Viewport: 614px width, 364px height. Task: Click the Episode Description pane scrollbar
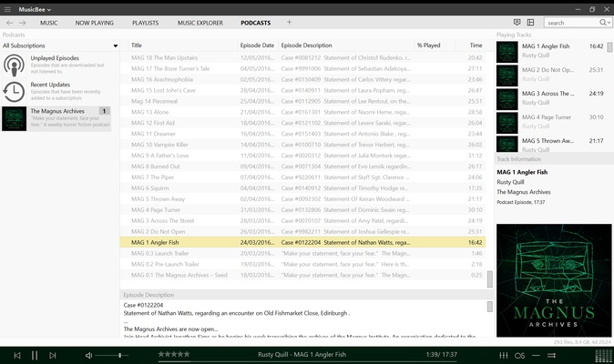point(490,307)
